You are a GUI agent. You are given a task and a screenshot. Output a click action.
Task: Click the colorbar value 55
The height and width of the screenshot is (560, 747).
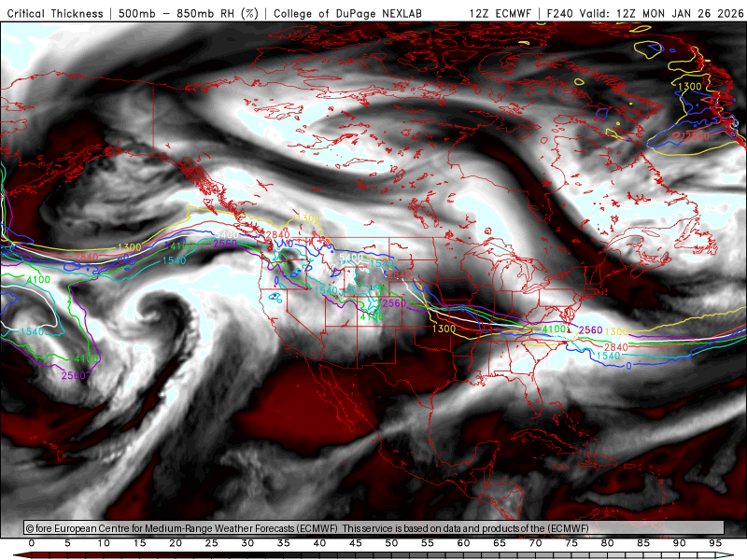[x=428, y=543]
